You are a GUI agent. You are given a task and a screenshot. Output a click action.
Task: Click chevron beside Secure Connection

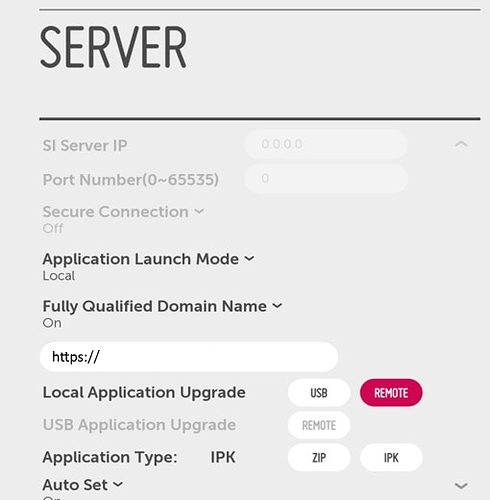pyautogui.click(x=199, y=211)
